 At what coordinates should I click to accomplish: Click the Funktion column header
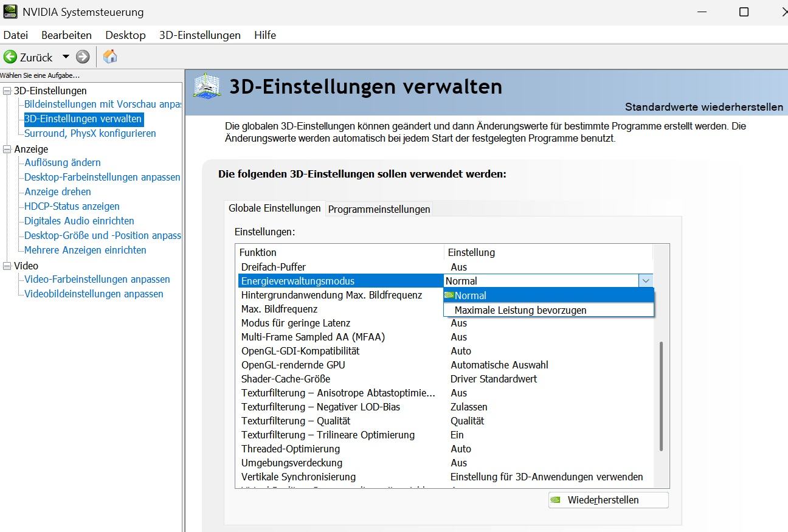click(x=340, y=252)
